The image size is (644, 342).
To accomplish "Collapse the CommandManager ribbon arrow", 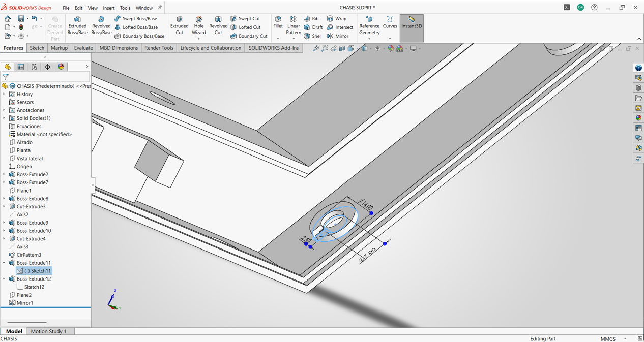I will (x=639, y=39).
